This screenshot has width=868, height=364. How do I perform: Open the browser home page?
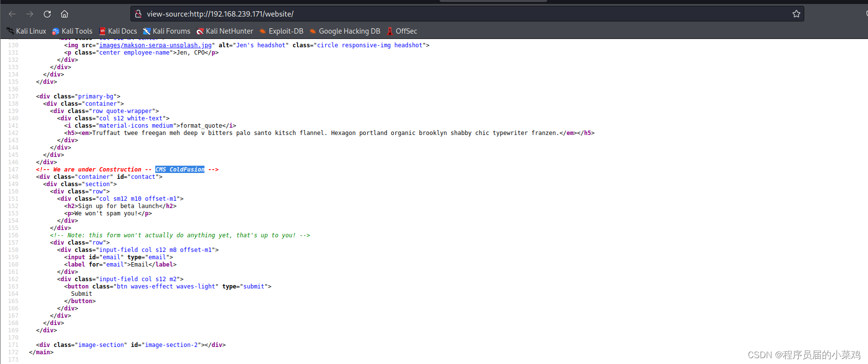click(x=64, y=14)
